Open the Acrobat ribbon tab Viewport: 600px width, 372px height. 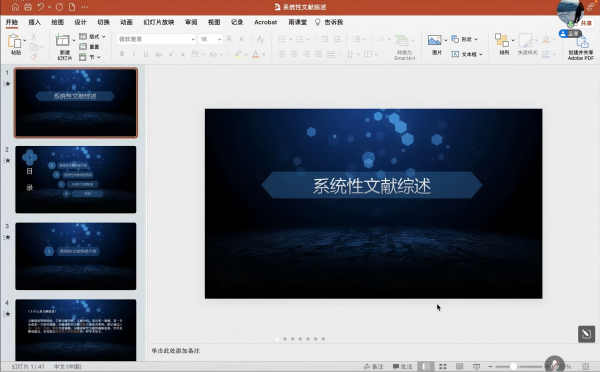[x=265, y=22]
